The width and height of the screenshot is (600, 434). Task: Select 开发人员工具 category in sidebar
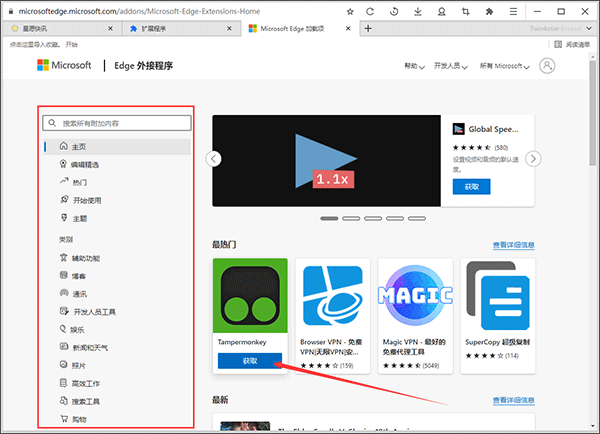click(93, 312)
